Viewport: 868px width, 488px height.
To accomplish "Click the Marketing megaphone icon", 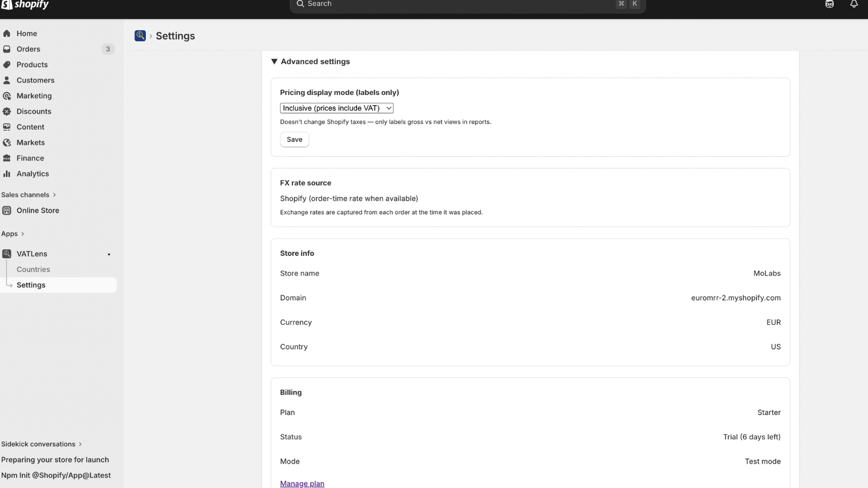I will 7,95.
